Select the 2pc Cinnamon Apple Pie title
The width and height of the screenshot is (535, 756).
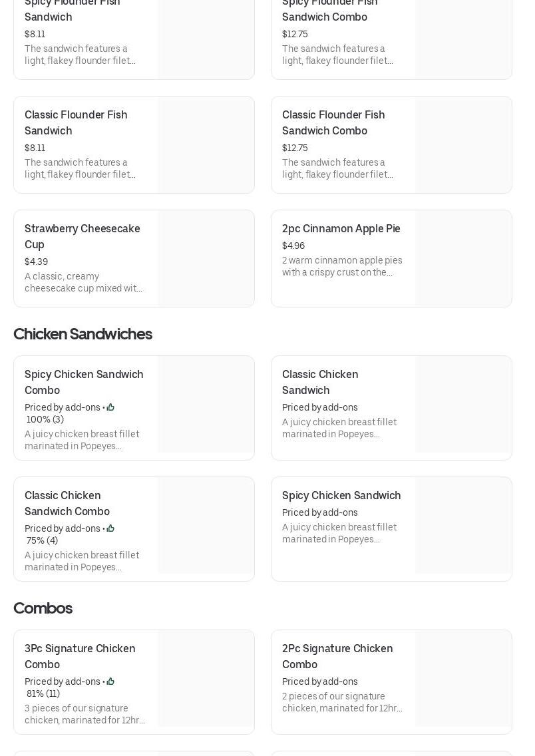pos(341,228)
